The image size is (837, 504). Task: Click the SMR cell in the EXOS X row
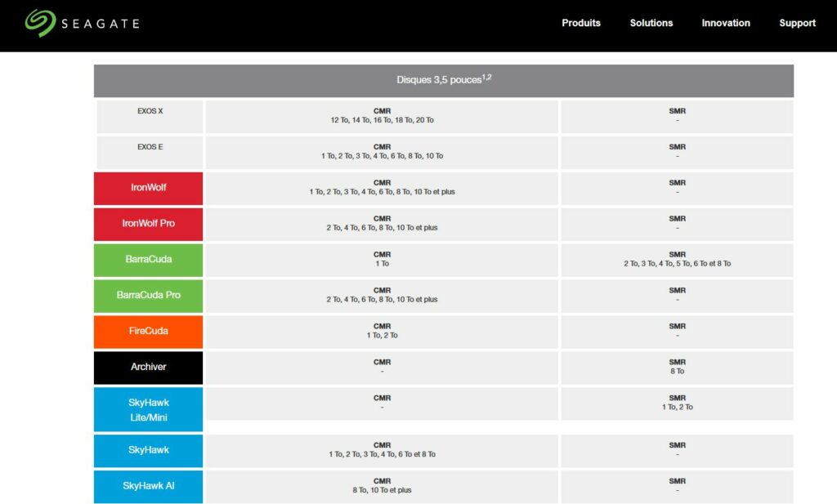[678, 116]
